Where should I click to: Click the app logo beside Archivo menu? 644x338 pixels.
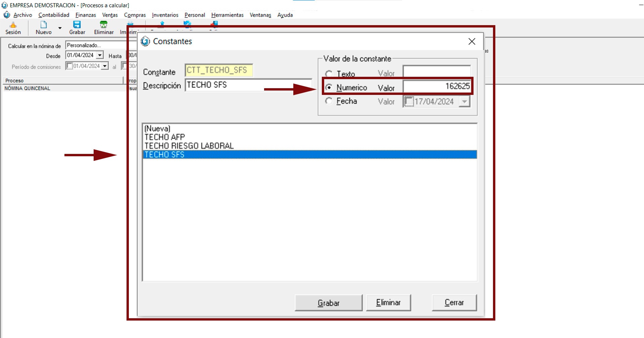(7, 15)
